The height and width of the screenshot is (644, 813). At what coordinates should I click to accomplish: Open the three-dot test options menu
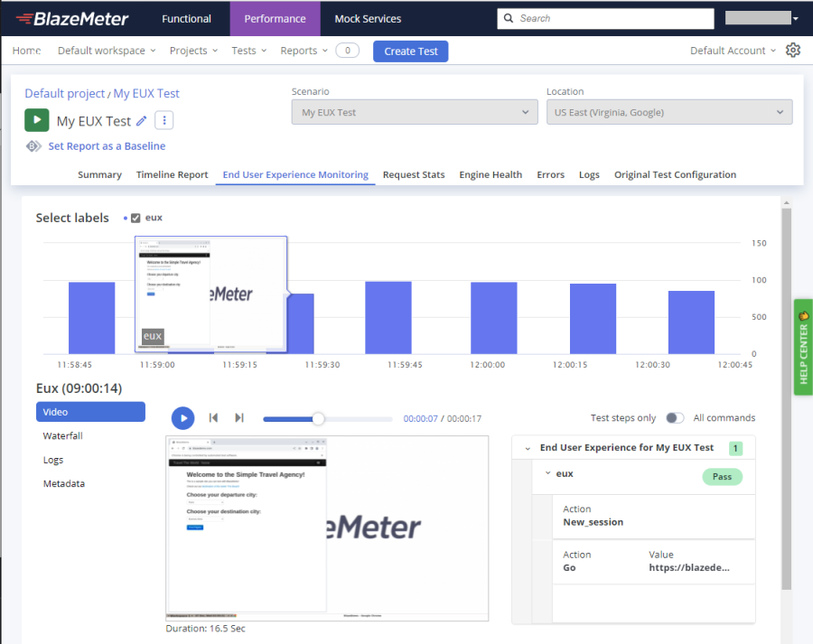pyautogui.click(x=164, y=120)
